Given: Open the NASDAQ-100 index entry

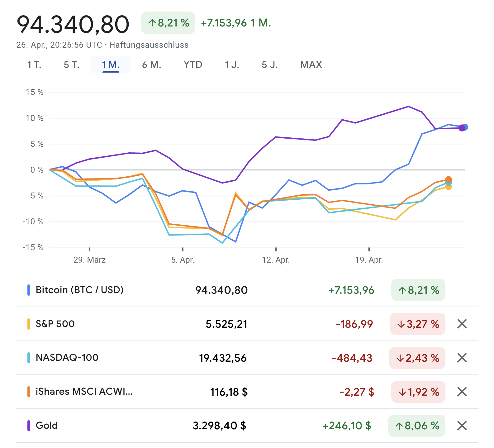Looking at the screenshot, I should coord(67,358).
